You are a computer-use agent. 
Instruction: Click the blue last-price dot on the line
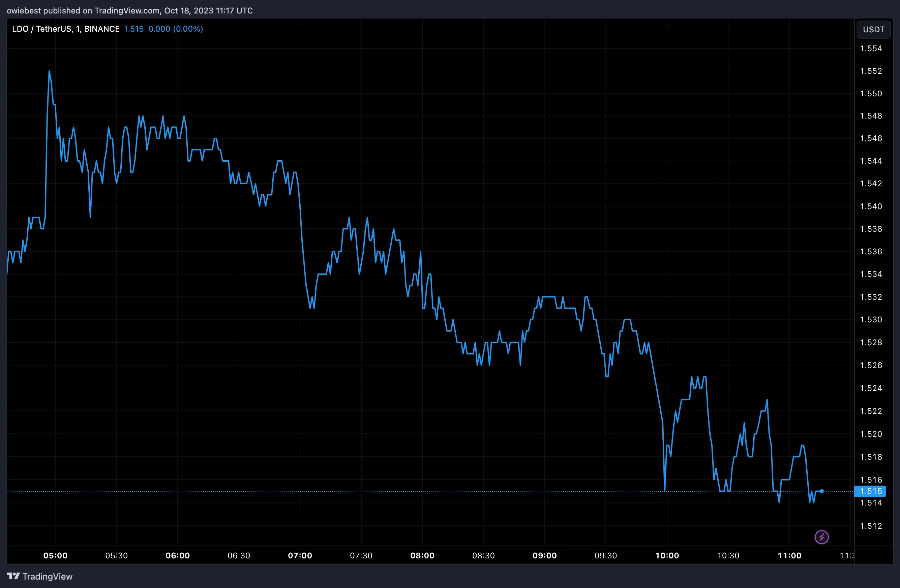822,491
